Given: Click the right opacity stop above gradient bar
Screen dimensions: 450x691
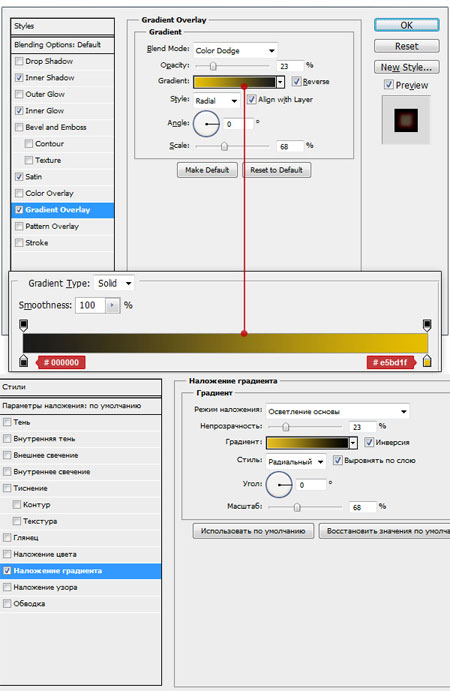Looking at the screenshot, I should pyautogui.click(x=427, y=325).
